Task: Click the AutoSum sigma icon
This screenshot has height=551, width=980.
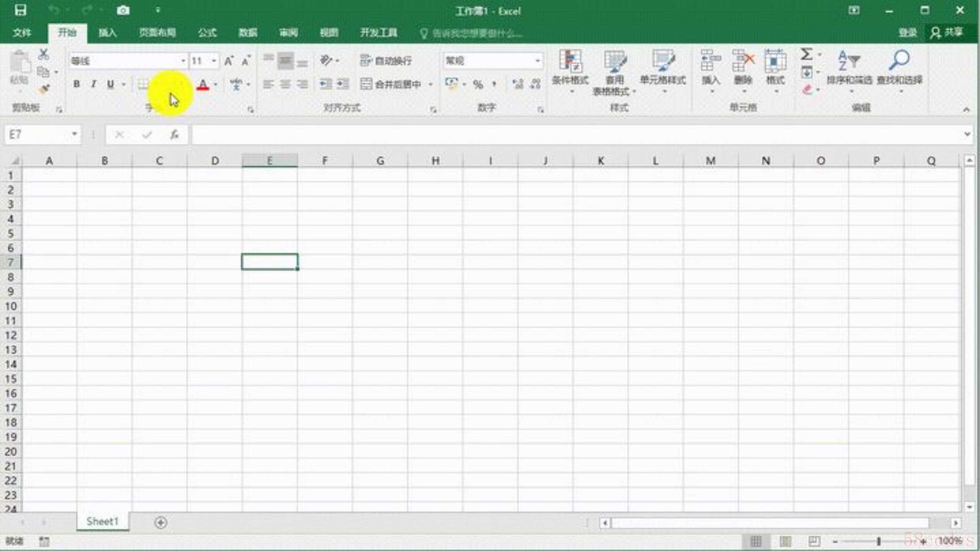Action: pyautogui.click(x=806, y=54)
